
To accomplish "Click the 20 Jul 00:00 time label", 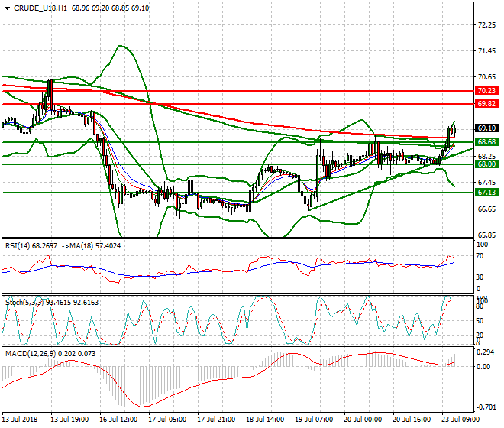I will pyautogui.click(x=363, y=420).
